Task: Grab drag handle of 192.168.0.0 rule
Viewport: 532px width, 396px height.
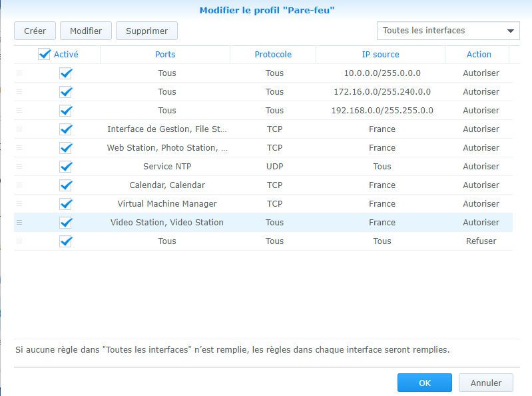Action: 19,111
